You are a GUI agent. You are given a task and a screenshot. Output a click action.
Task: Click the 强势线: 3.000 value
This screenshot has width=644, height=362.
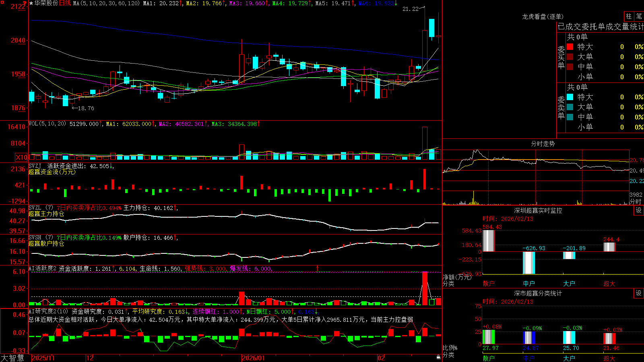tap(205, 268)
